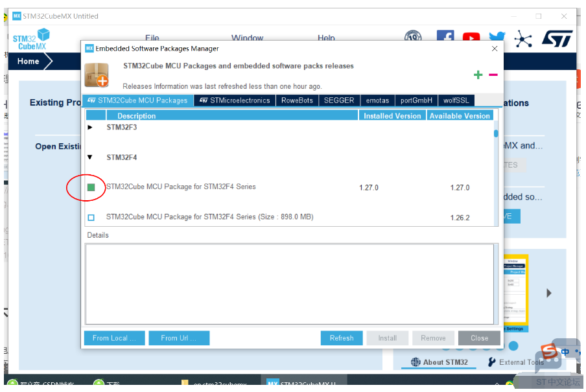
Task: Click the From Url ... button
Action: (x=179, y=338)
